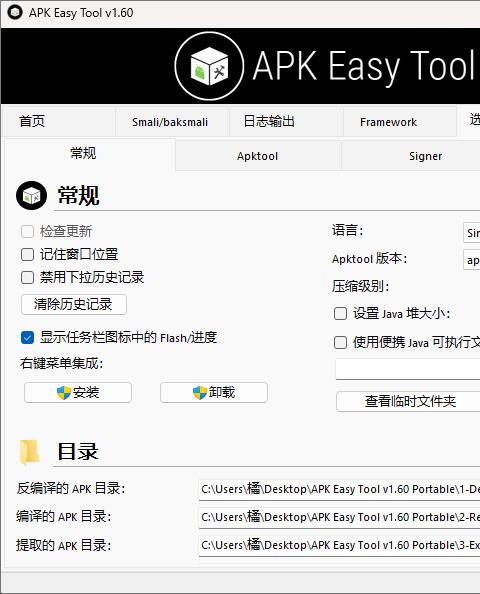Click the 安装 context menu button

point(78,392)
